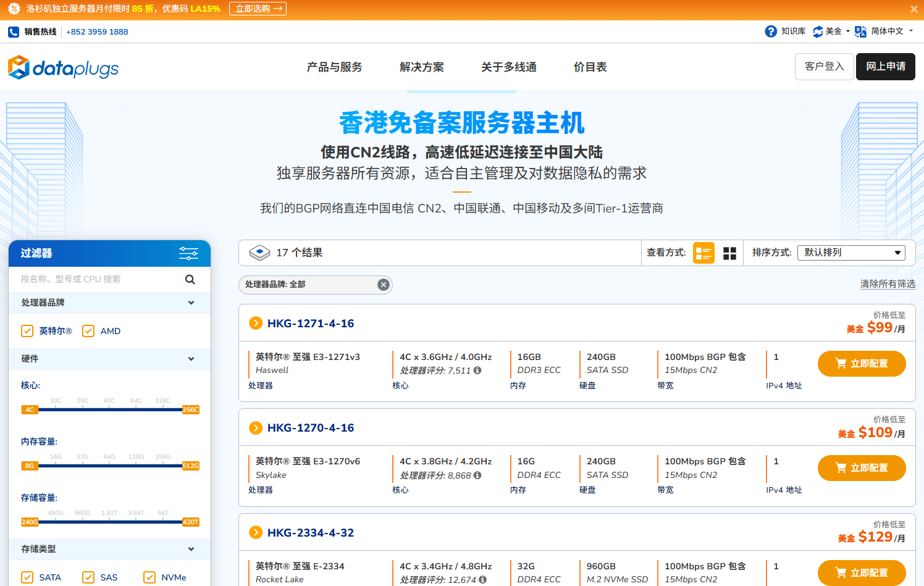
Task: Switch to list view icon
Action: (x=703, y=253)
